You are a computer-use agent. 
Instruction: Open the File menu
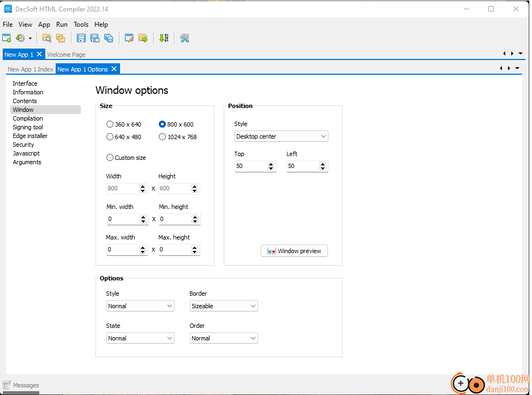pyautogui.click(x=8, y=25)
